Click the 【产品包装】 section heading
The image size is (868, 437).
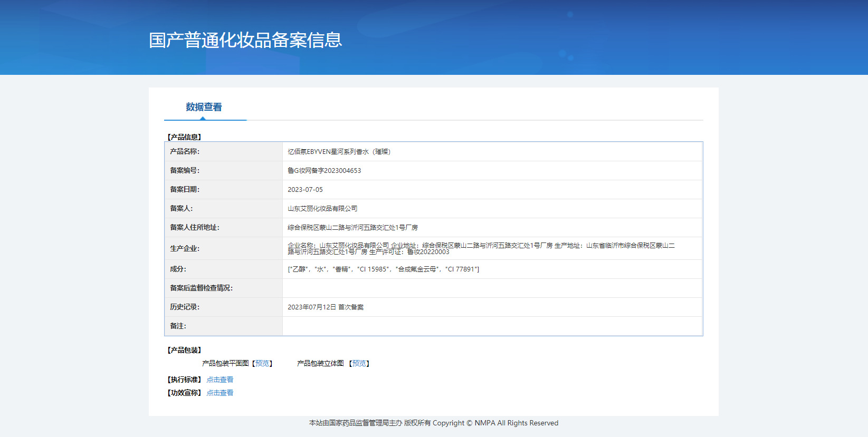pos(184,350)
